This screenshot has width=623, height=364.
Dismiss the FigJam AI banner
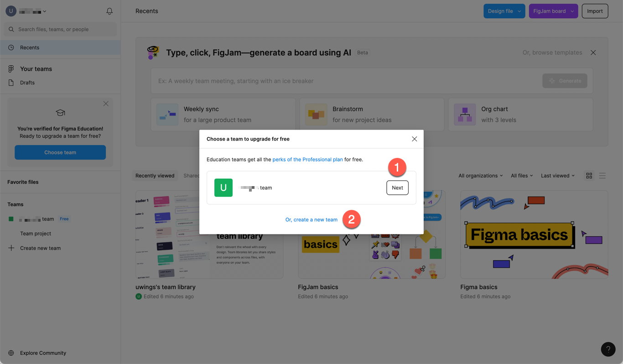pos(593,52)
